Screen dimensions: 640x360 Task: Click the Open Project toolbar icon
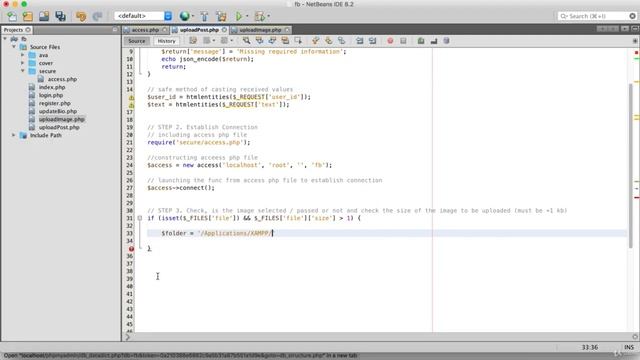(44, 16)
